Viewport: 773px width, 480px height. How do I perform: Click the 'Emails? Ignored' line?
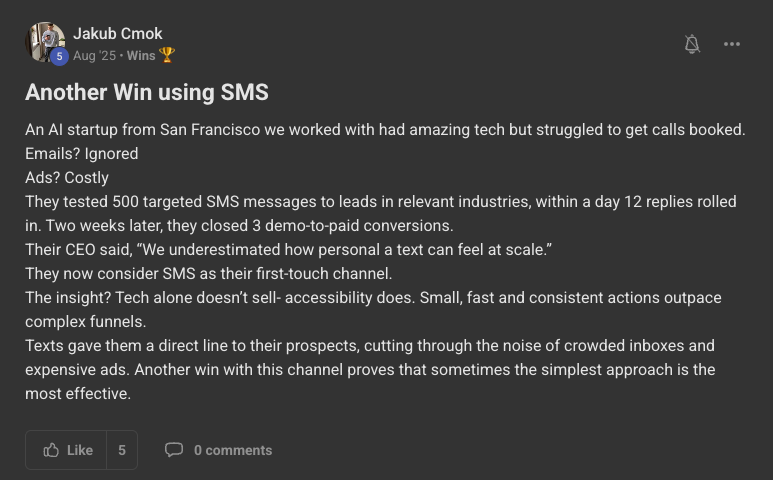pos(82,154)
